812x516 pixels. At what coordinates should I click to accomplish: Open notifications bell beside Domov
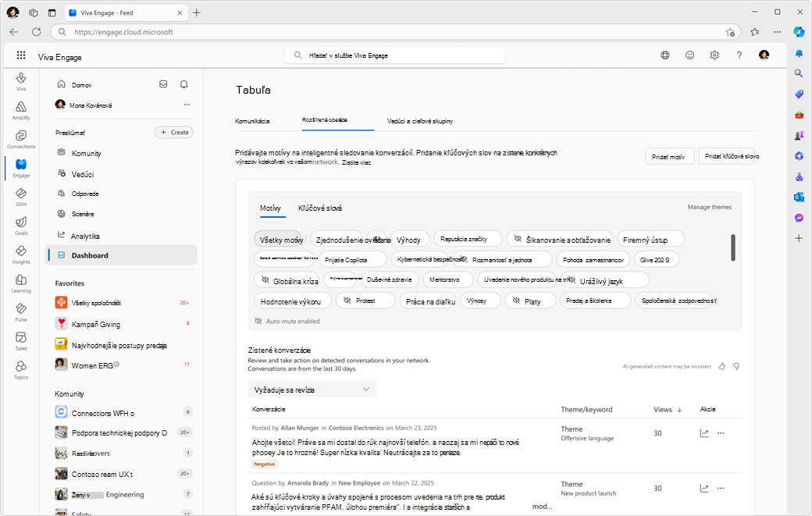183,84
